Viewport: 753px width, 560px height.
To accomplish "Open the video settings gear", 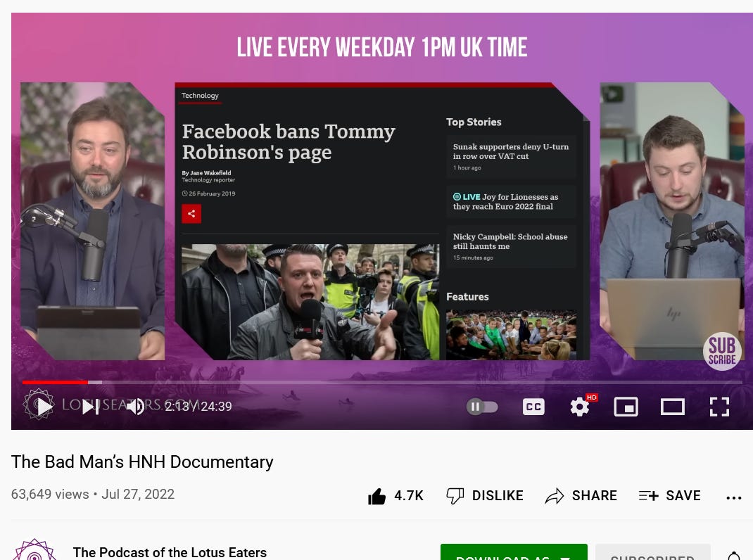I will click(x=580, y=407).
